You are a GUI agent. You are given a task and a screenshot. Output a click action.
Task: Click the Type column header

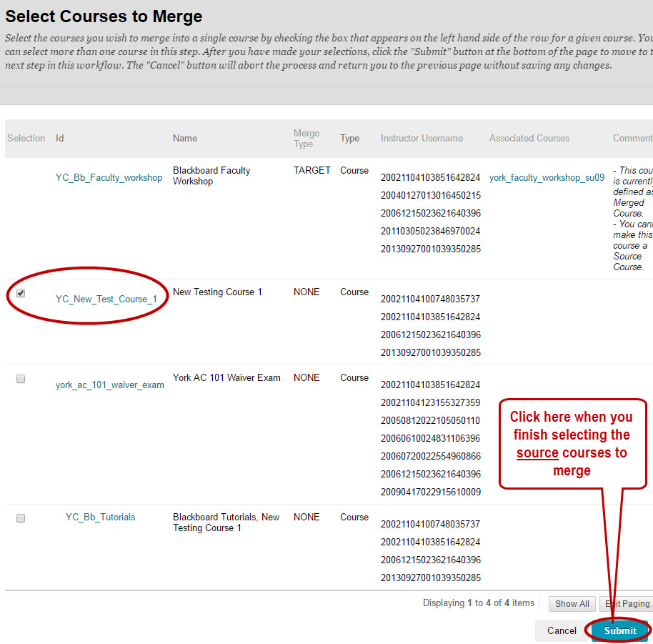tap(349, 138)
